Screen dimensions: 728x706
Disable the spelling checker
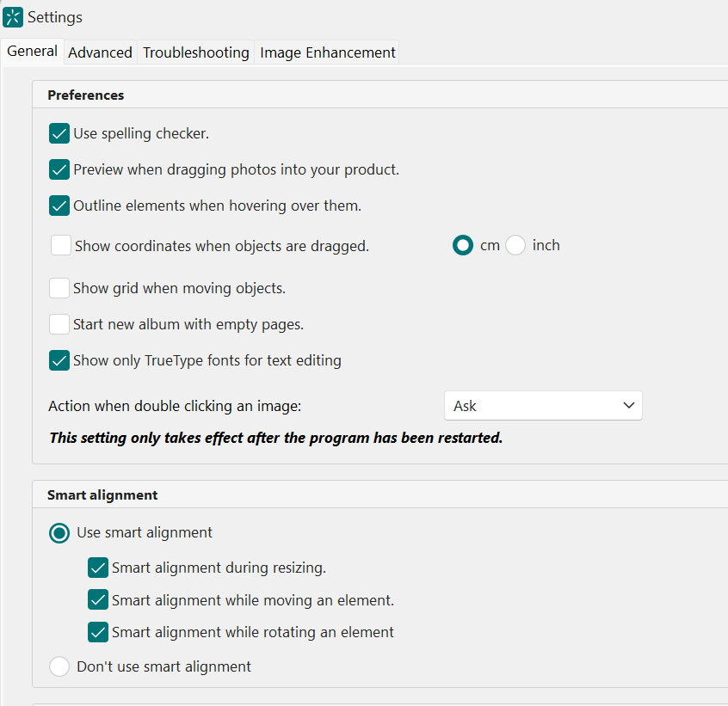tap(59, 133)
